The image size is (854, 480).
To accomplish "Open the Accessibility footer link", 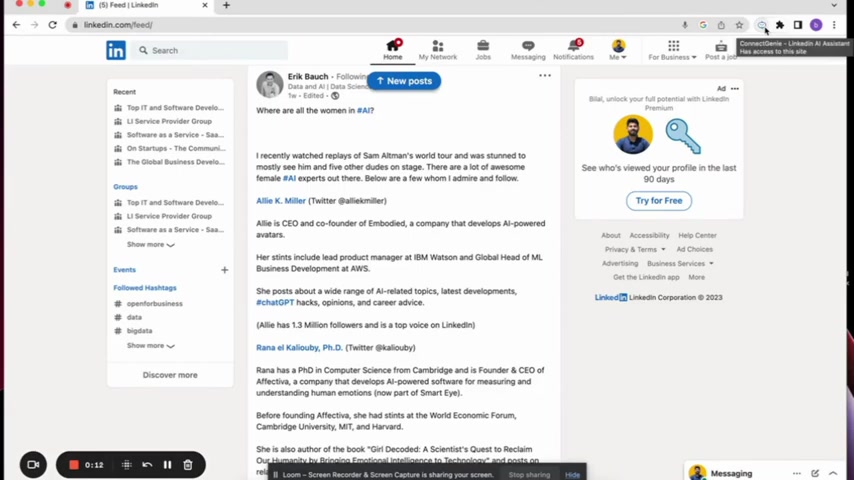I will click(649, 235).
